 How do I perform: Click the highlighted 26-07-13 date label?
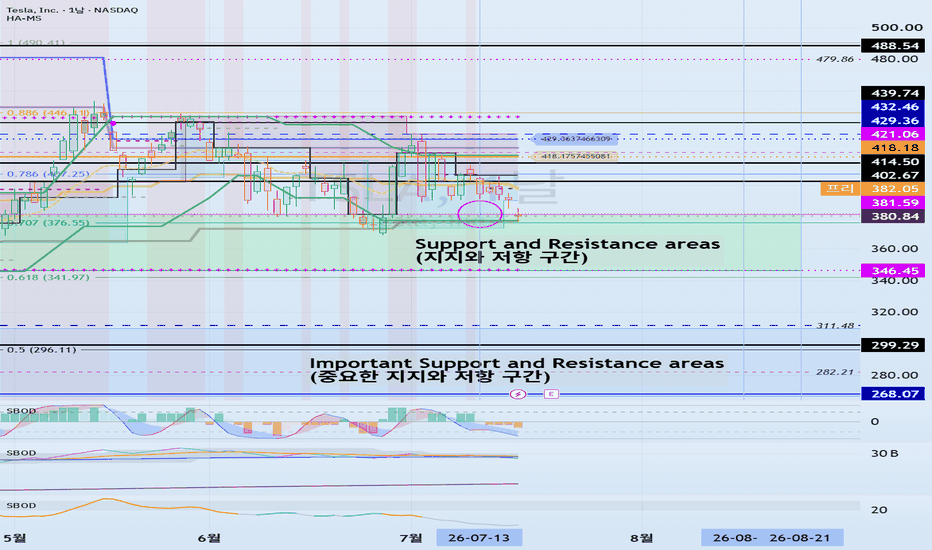pos(479,538)
